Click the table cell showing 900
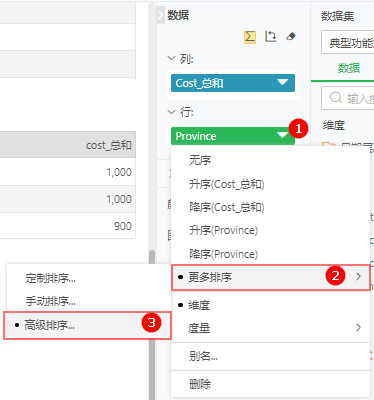 tap(68, 226)
